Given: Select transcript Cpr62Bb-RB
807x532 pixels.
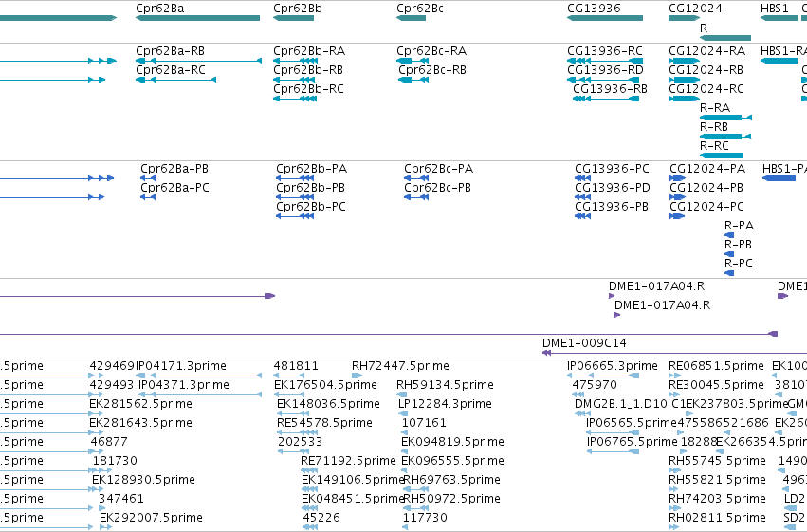Looking at the screenshot, I should coord(294,80).
